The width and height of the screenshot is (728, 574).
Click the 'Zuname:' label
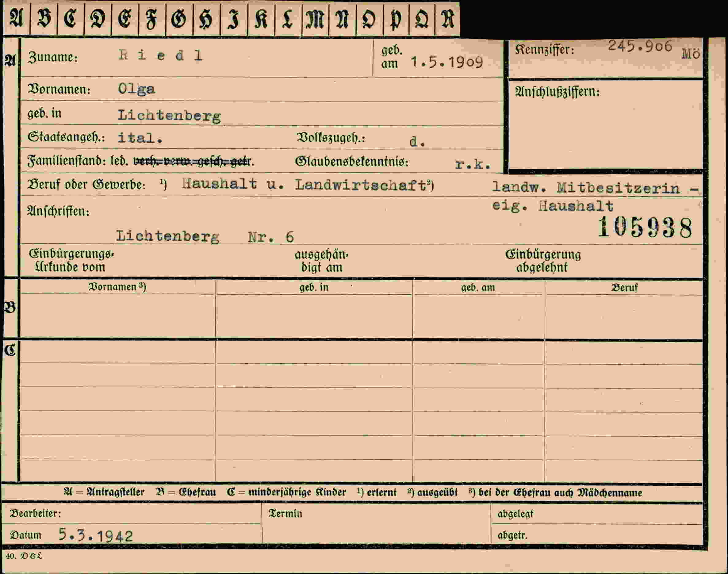tap(53, 57)
